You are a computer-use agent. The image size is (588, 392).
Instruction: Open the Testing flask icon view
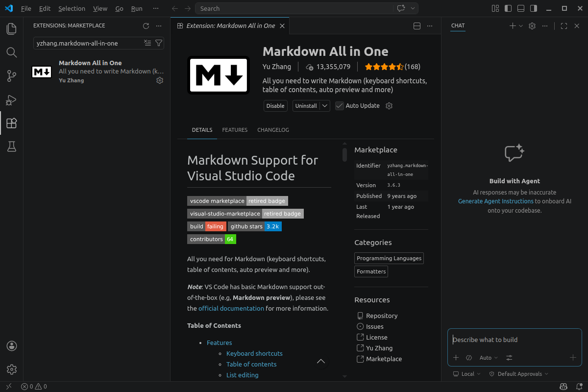point(11,147)
